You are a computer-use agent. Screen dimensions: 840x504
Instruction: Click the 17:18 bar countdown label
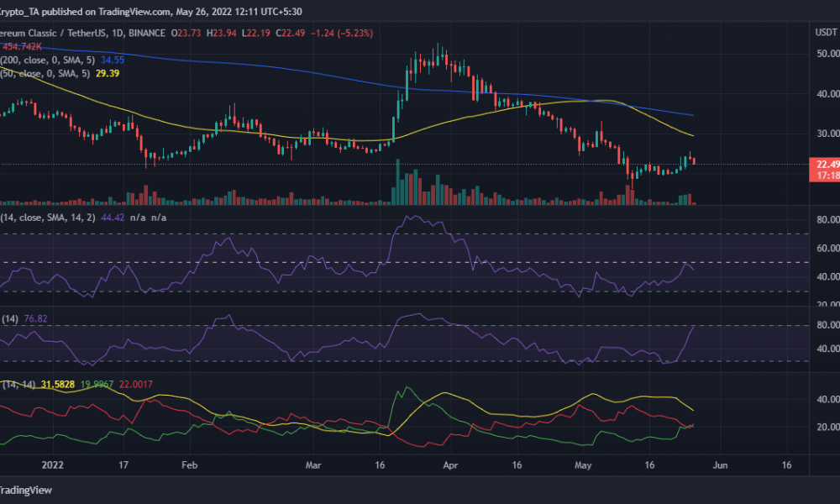tap(828, 176)
